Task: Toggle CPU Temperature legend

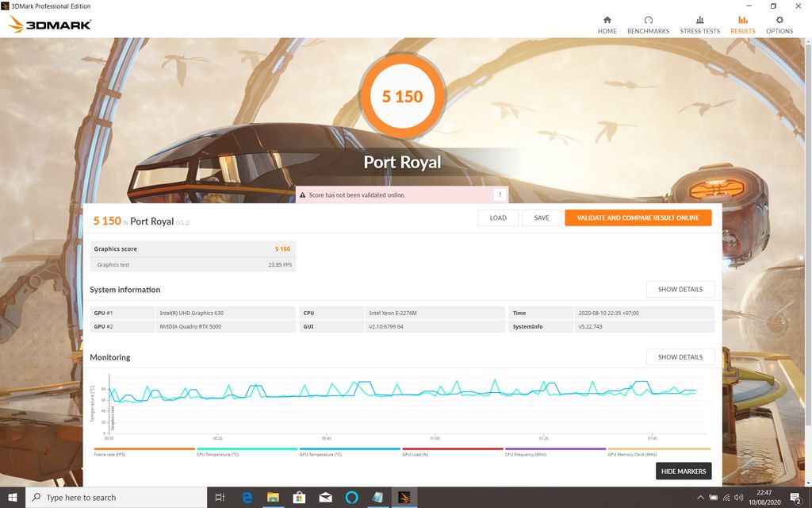Action: coord(247,452)
